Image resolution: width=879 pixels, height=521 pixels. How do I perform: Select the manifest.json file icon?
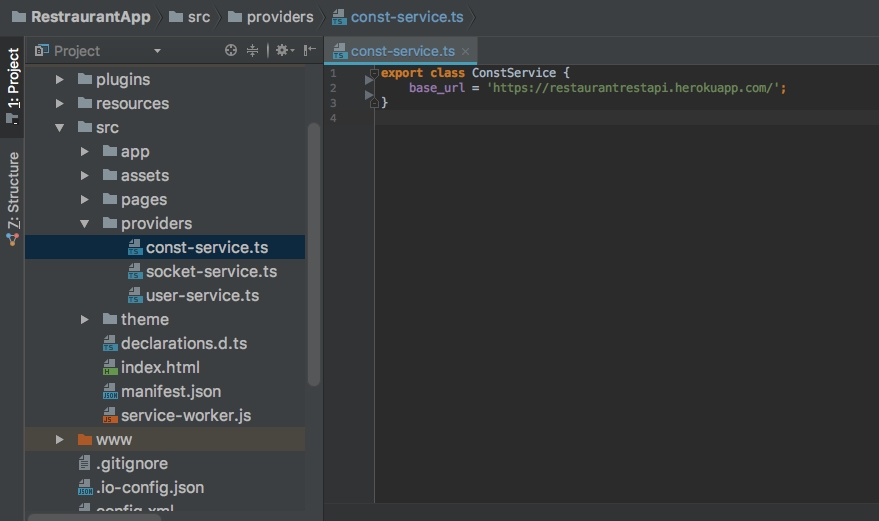pyautogui.click(x=111, y=392)
